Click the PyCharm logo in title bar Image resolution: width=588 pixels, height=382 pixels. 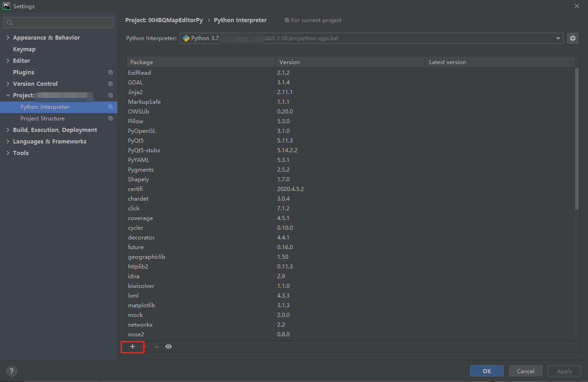point(6,6)
